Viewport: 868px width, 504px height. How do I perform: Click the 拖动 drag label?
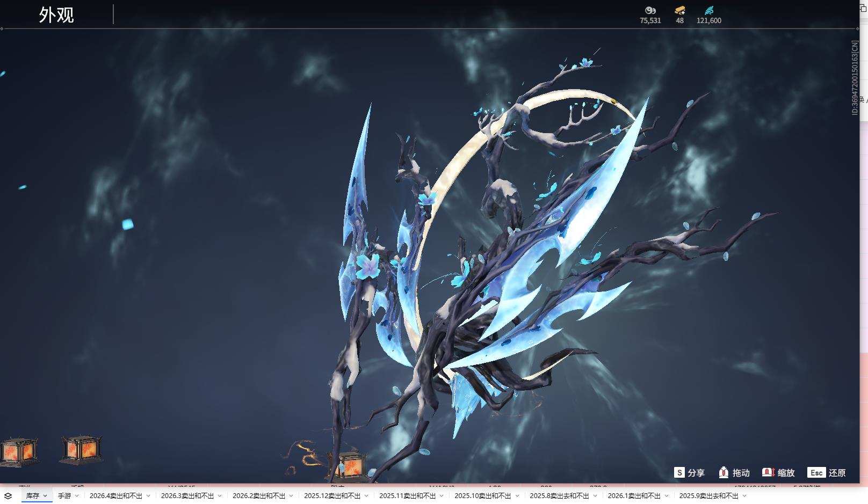[741, 473]
